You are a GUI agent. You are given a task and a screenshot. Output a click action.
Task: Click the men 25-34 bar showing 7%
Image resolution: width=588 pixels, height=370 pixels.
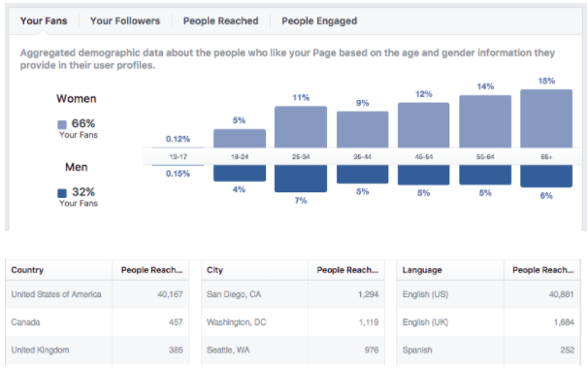click(x=301, y=179)
